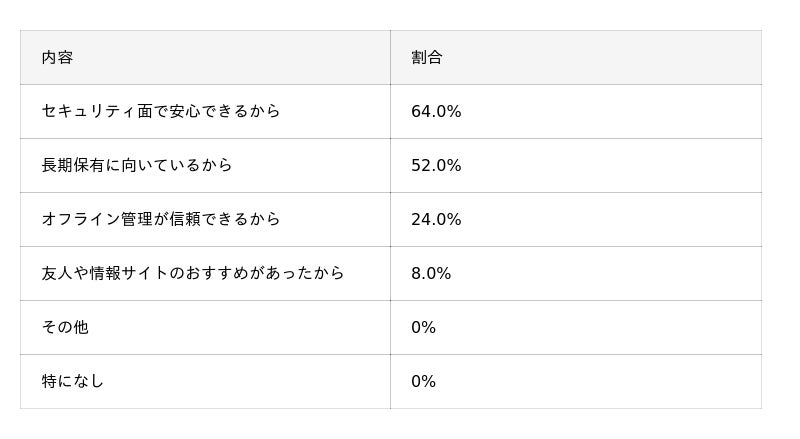This screenshot has width=800, height=439.
Task: Select the オフライン管理が信頼できるから cell
Action: 161,220
